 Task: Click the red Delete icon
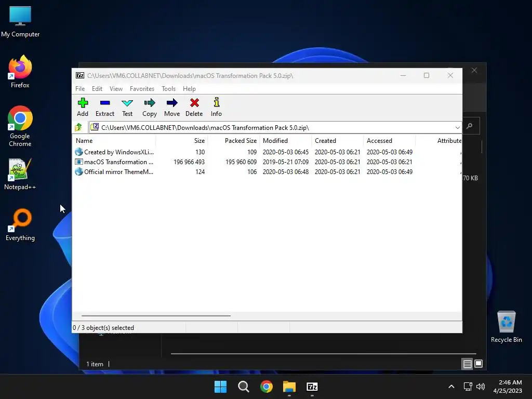[x=194, y=103]
